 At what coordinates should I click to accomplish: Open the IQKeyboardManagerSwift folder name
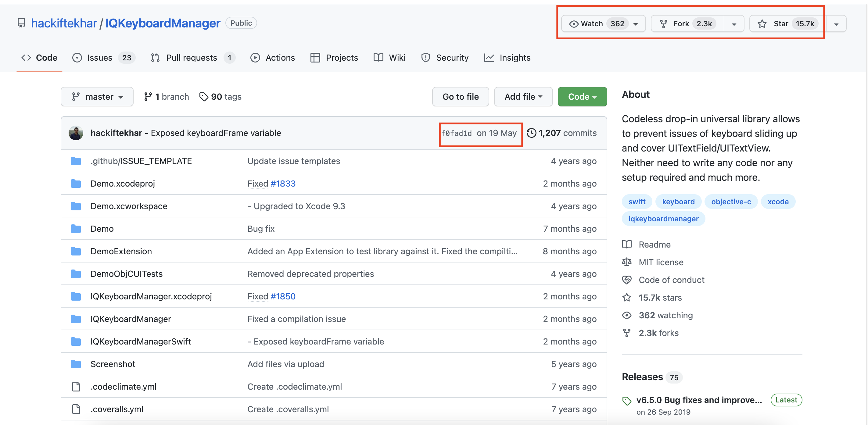pyautogui.click(x=141, y=341)
